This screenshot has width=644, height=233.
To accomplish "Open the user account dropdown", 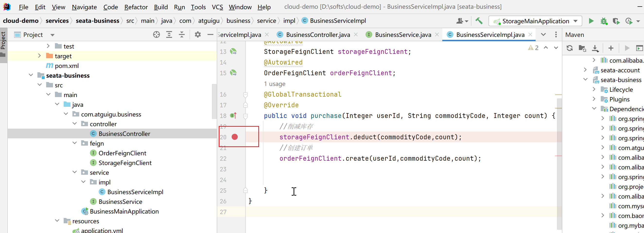I will point(462,21).
